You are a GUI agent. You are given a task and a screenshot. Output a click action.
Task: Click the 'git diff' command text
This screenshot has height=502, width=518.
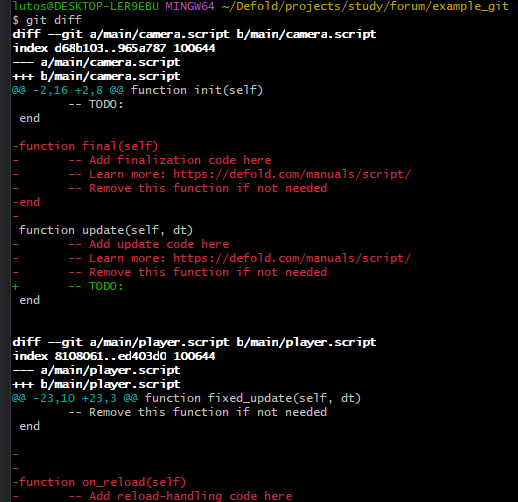pyautogui.click(x=54, y=20)
